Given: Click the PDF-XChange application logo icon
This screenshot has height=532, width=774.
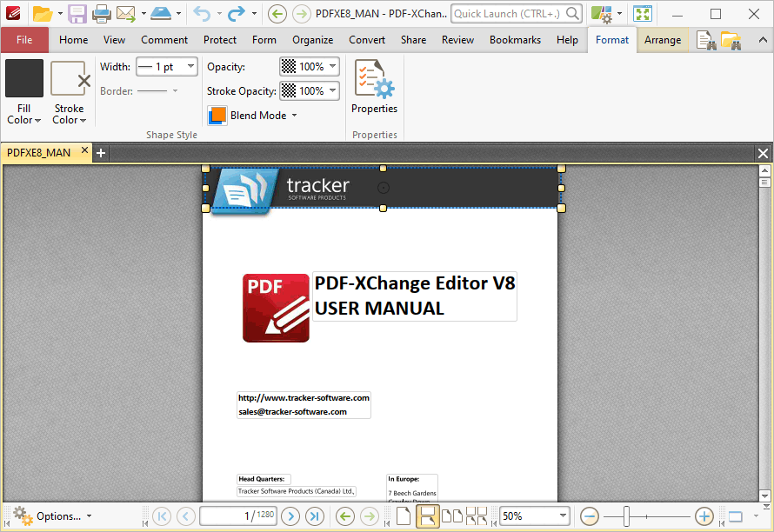Looking at the screenshot, I should [13, 13].
